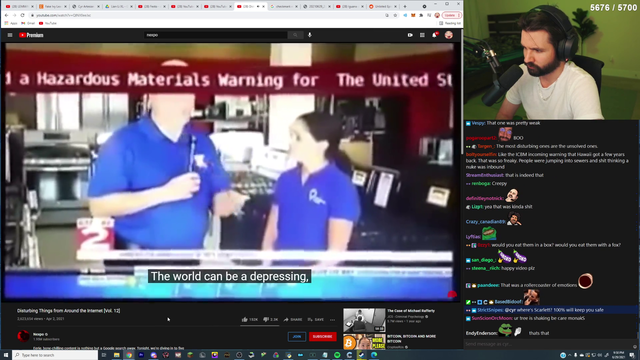
Task: Mute the active YouTube tab's audio icon
Action: tap(258, 7)
